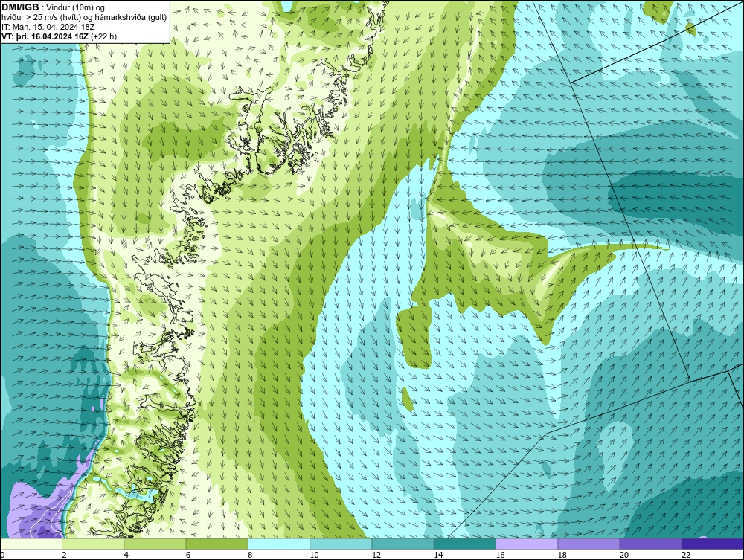
Task: Click the 'VT: þri. 16.04.2024 16Z' valid time
Action: click(x=45, y=36)
